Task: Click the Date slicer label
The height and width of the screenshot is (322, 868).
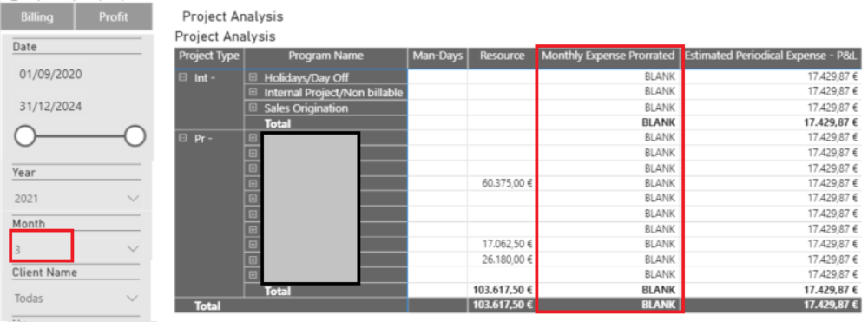Action: tap(24, 47)
